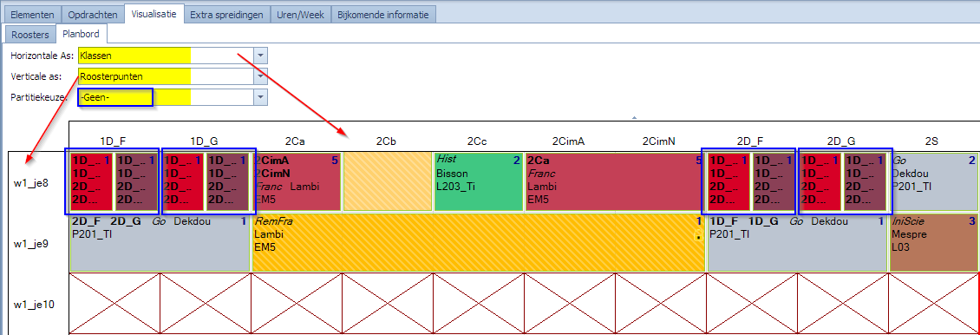Switch to the Uren/Week tab
Screen dimensions: 980x335
pos(301,15)
